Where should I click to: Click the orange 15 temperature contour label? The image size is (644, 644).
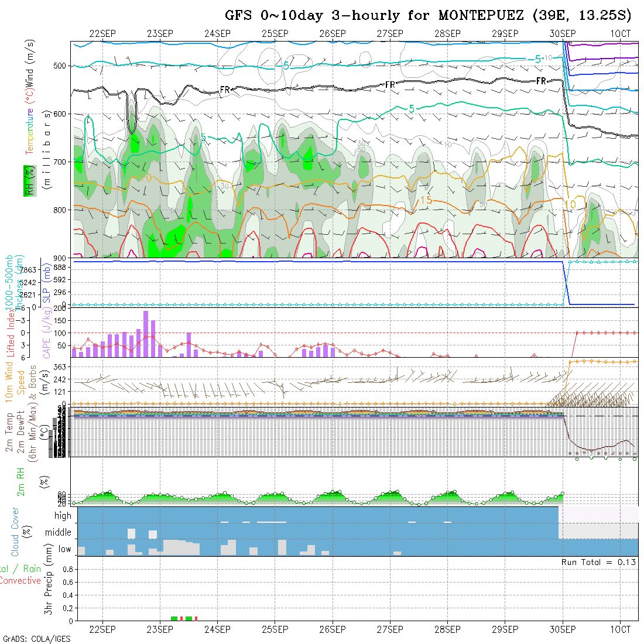click(x=426, y=200)
